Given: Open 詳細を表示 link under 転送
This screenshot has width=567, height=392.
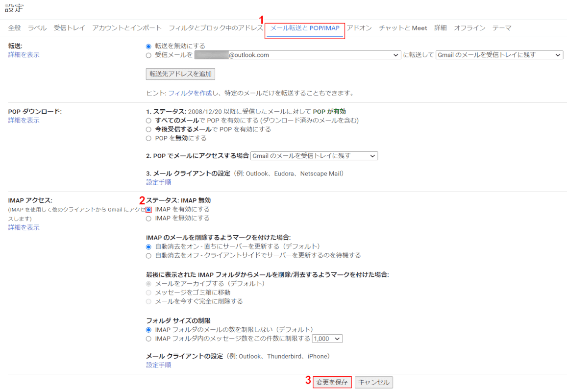Looking at the screenshot, I should (x=24, y=54).
